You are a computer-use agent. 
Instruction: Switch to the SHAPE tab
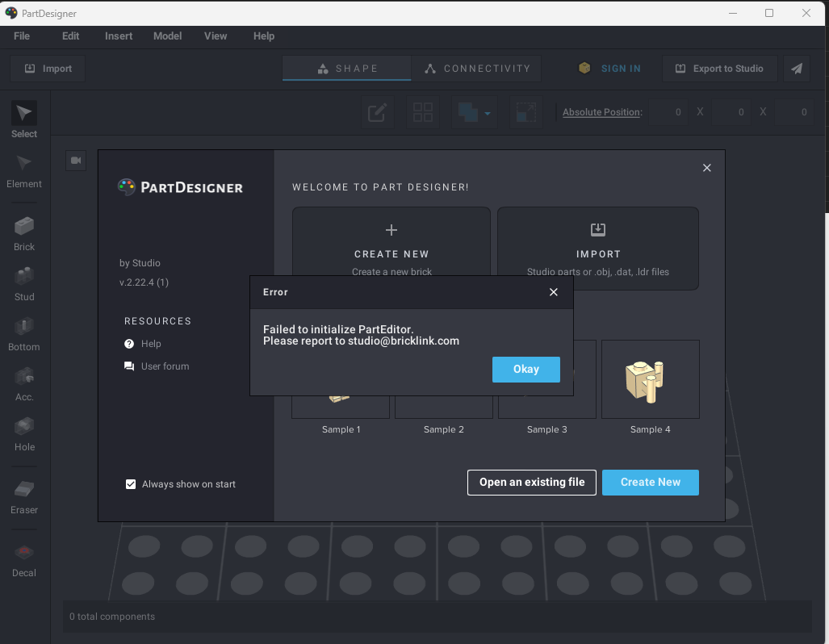point(347,69)
